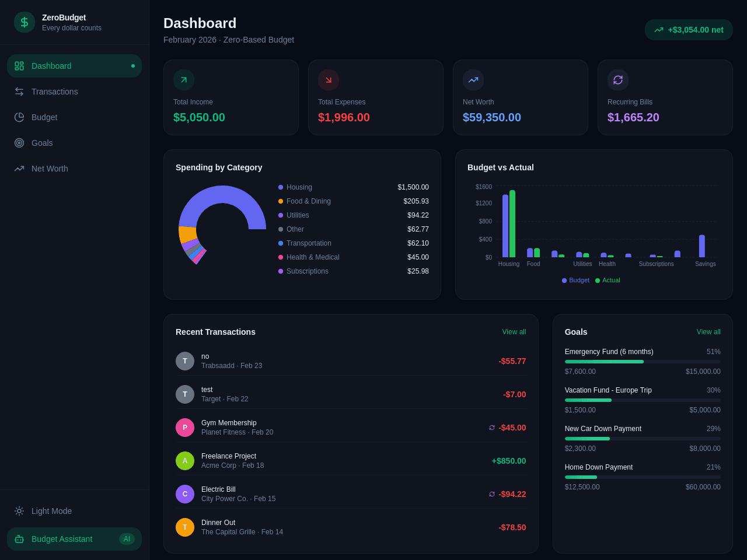Click the green Housing actual bar

[x=512, y=224]
